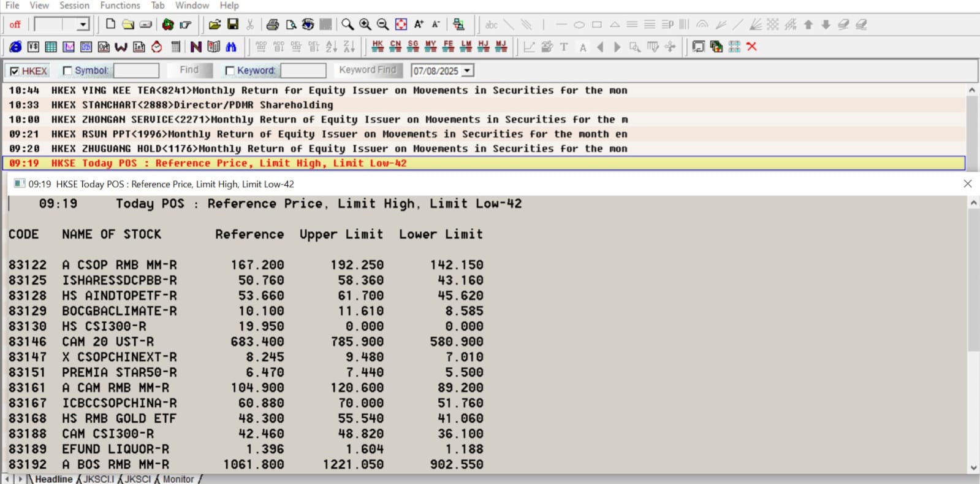Open the Functions menu
The image size is (980, 484).
[120, 6]
